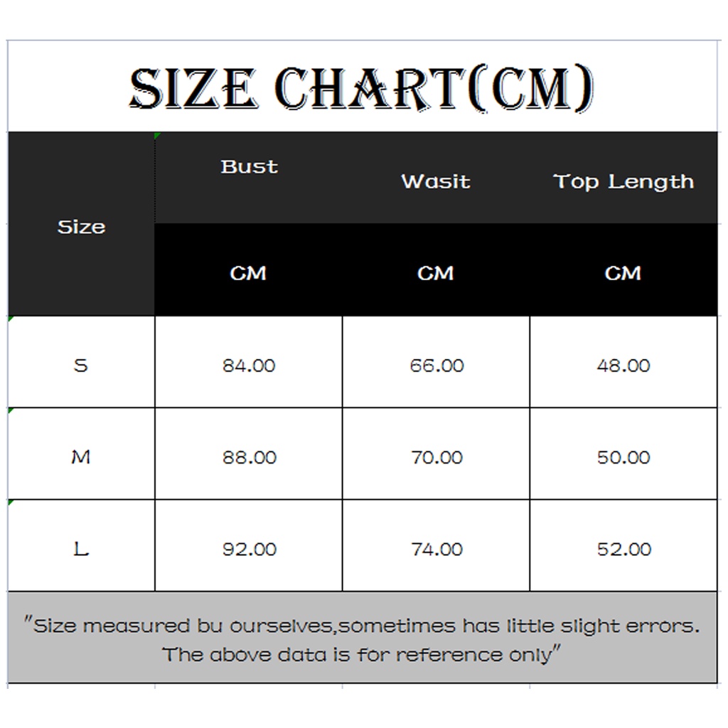This screenshot has height=728, width=728.
Task: Select the Top Length header cell
Action: (x=623, y=182)
